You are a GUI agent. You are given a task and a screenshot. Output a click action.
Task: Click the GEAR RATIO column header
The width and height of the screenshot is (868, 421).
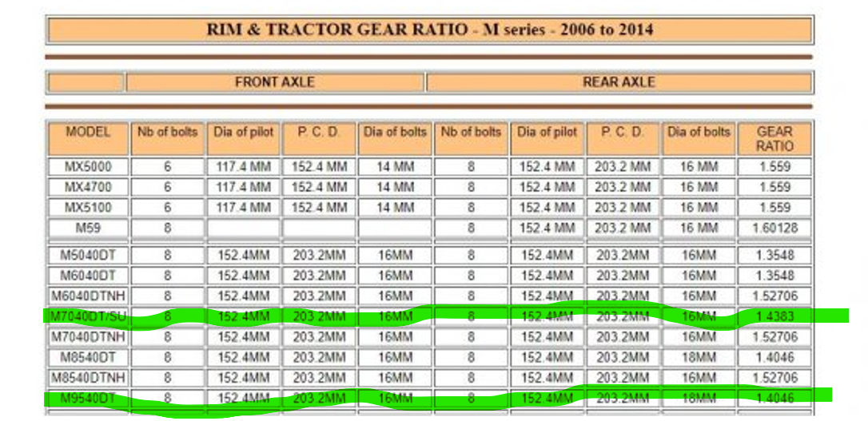(x=774, y=138)
